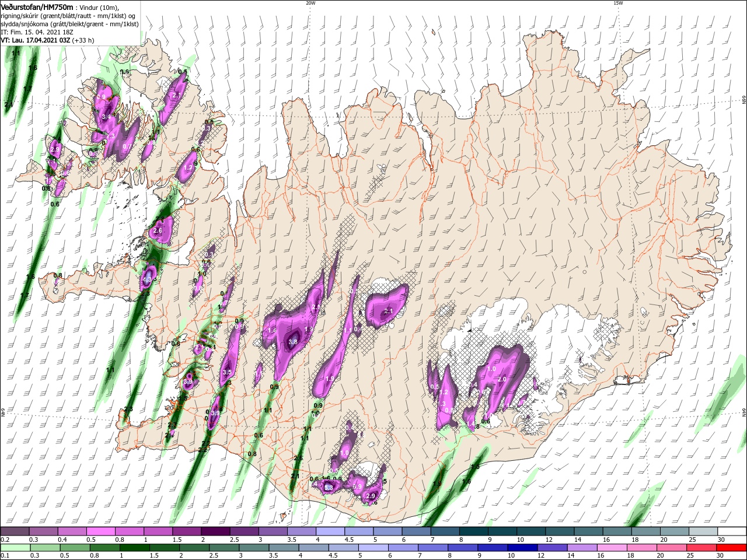Click the 'VT: Lau. 17.04.2021 03Z' valid time
The image size is (747, 560).
pyautogui.click(x=35, y=40)
